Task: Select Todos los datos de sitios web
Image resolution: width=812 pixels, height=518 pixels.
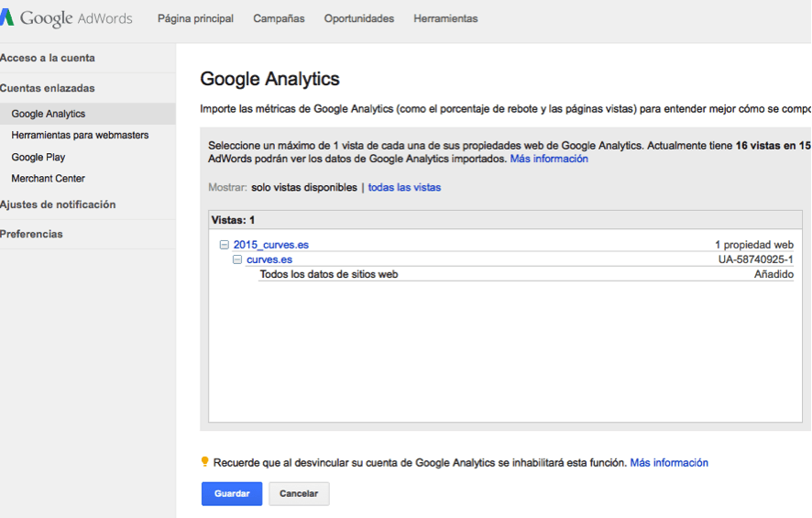Action: tap(329, 274)
